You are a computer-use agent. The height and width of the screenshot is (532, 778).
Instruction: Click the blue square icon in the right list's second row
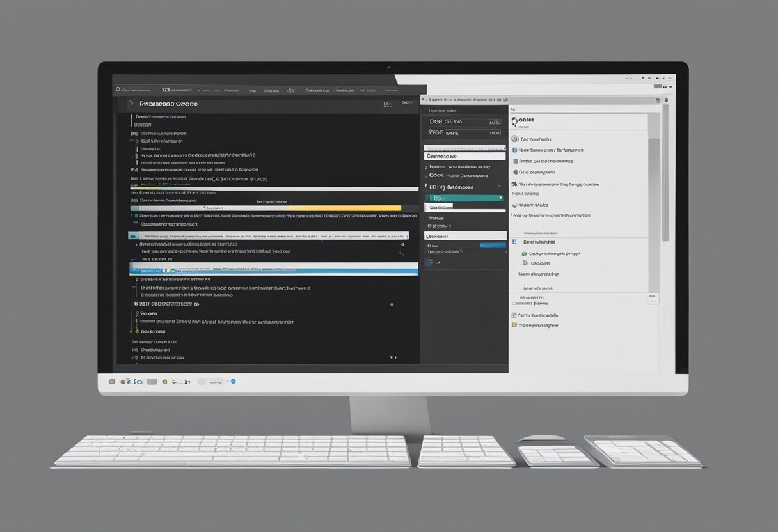coord(514,150)
